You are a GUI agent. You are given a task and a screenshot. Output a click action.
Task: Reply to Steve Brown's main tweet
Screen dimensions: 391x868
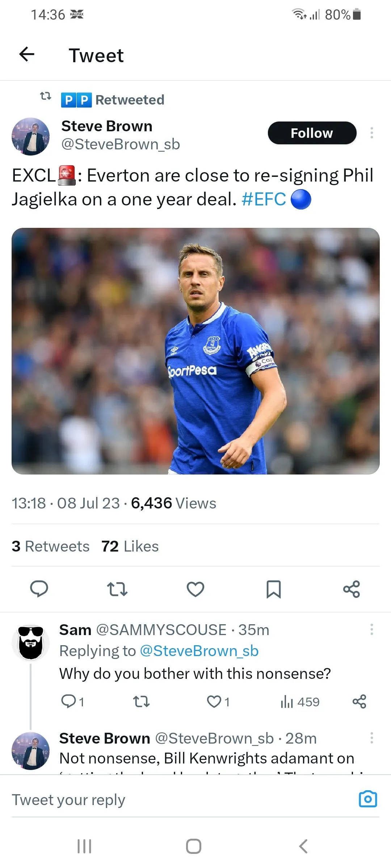click(x=39, y=589)
